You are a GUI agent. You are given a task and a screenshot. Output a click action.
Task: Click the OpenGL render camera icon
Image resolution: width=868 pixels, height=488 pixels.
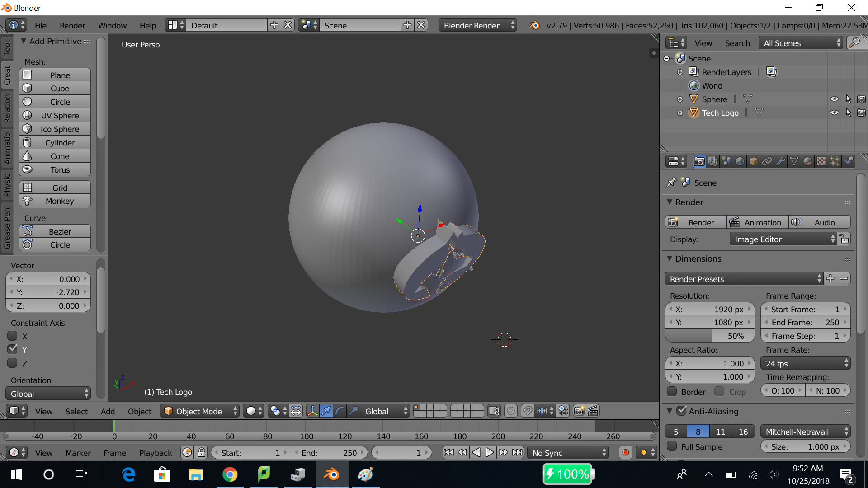pyautogui.click(x=579, y=411)
